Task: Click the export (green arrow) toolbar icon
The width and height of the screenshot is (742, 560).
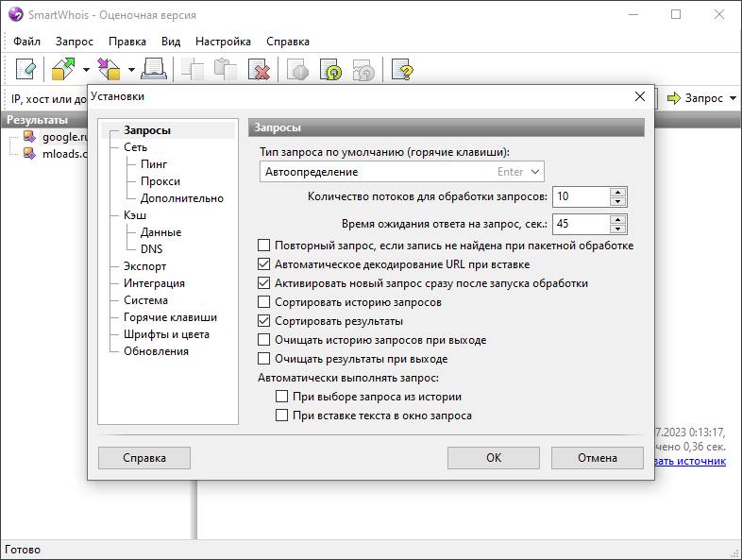Action: tap(64, 69)
